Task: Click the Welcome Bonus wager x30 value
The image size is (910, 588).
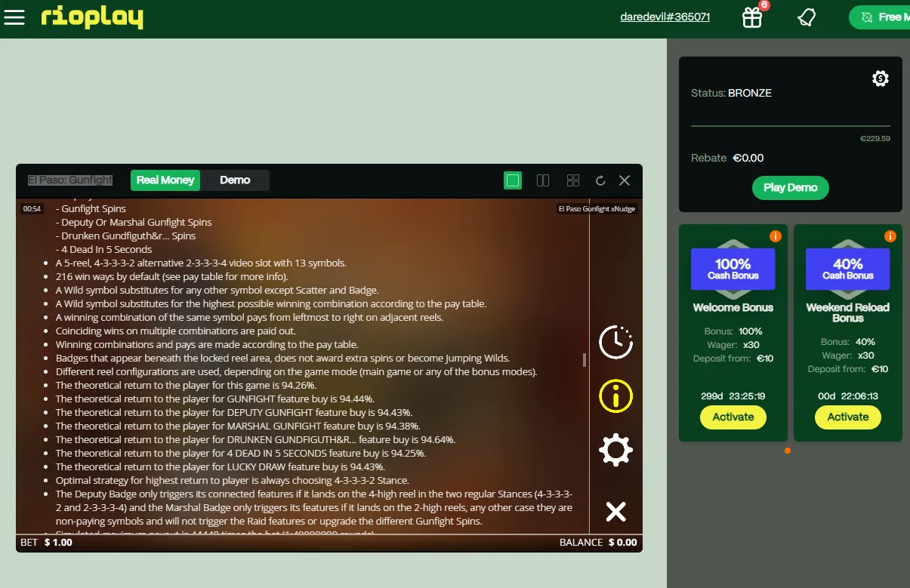Action: [751, 345]
